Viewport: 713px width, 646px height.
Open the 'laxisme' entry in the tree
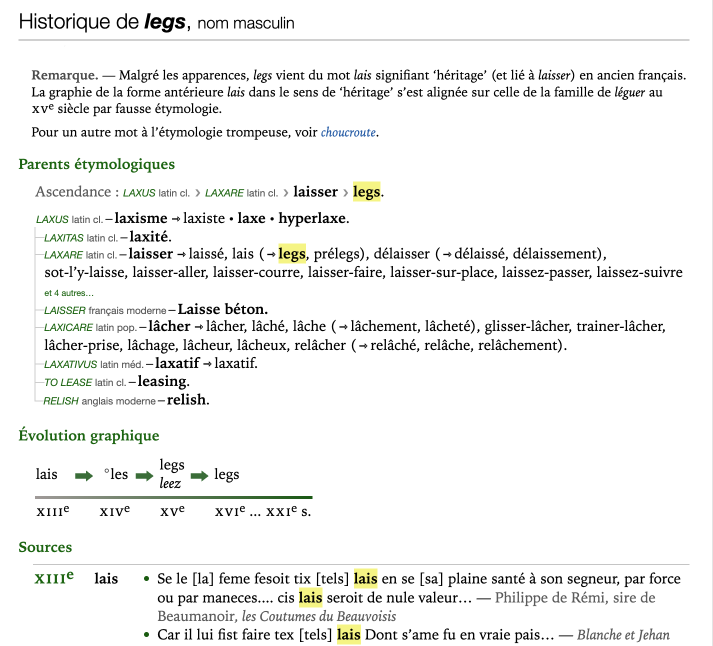(x=143, y=218)
